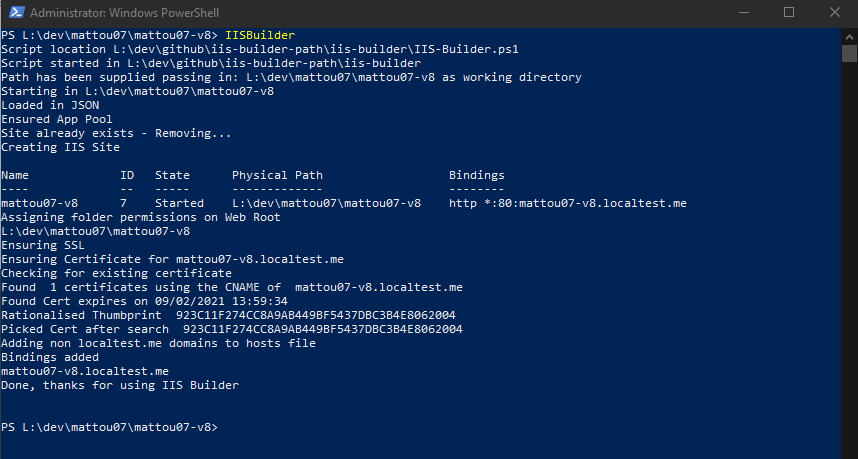Place cursor at the bottom PS prompt
Image resolution: width=858 pixels, height=459 pixels.
tap(109, 427)
